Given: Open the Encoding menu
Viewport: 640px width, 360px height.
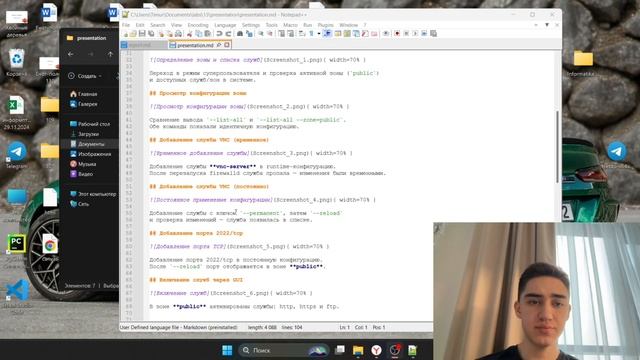Looking at the screenshot, I should click(x=198, y=25).
